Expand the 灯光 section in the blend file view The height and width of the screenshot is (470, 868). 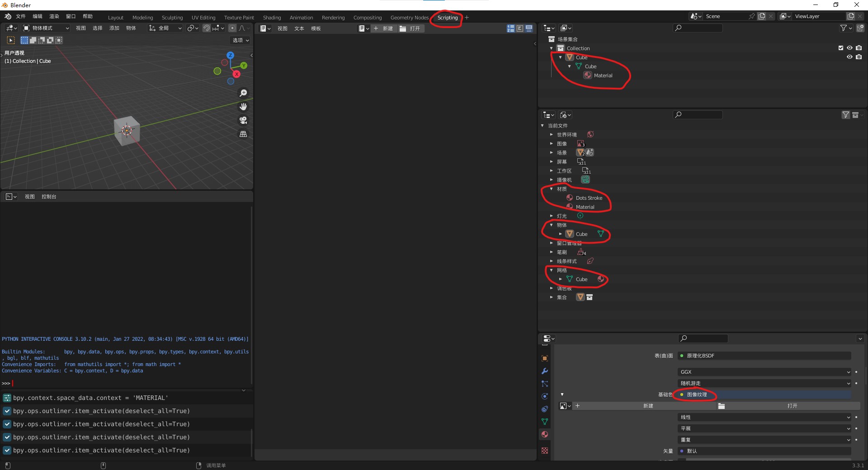[552, 216]
